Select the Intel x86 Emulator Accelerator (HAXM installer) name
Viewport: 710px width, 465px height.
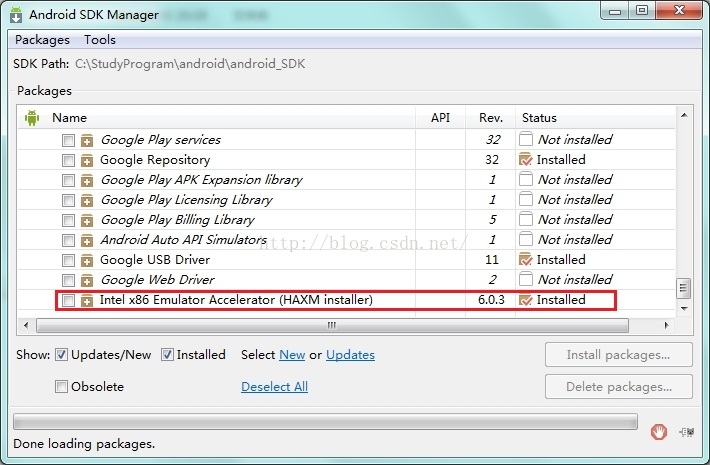pos(236,300)
